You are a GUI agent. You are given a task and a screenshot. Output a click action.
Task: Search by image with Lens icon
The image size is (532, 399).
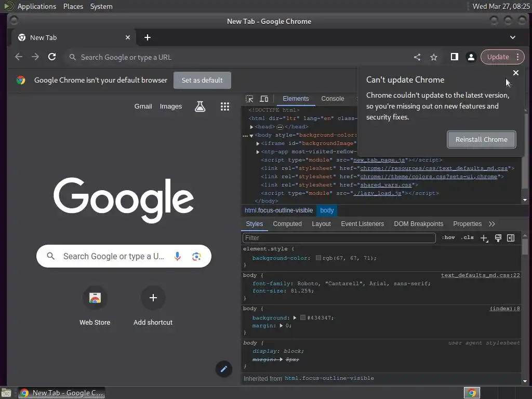196,257
